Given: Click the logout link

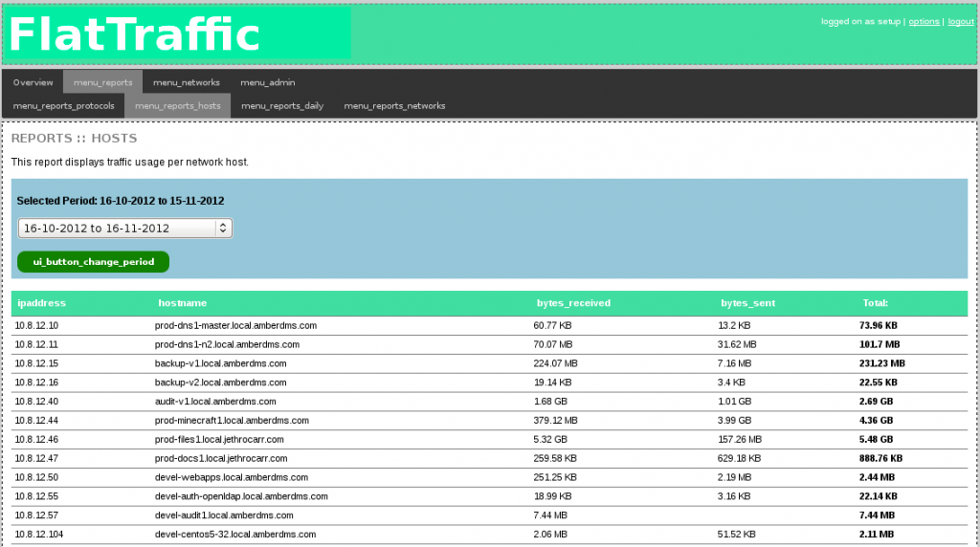Looking at the screenshot, I should click(961, 21).
